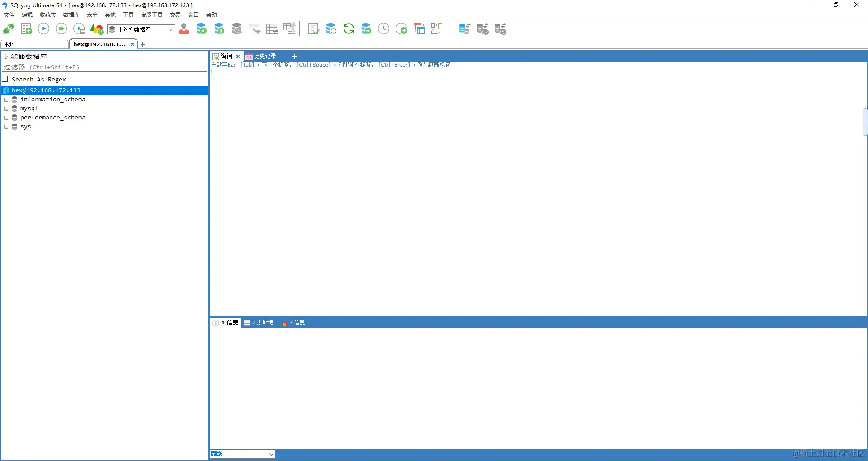Open the 数据库 menu
Image resolution: width=868 pixels, height=461 pixels.
click(x=71, y=15)
